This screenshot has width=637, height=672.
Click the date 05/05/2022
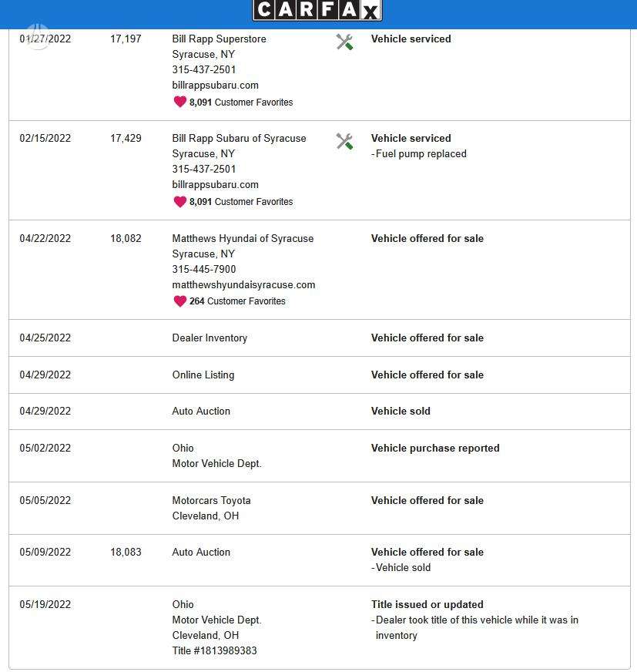45,500
